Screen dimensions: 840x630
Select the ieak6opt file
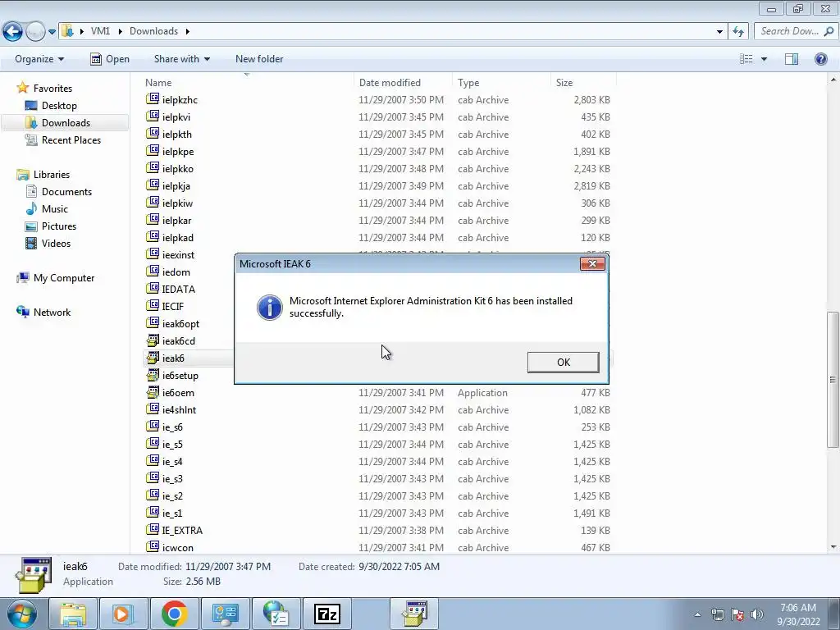tap(180, 324)
